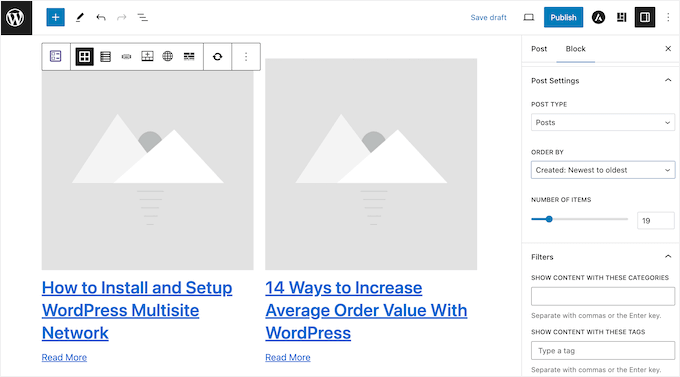
Task: Select the List layout icon
Action: pos(105,56)
